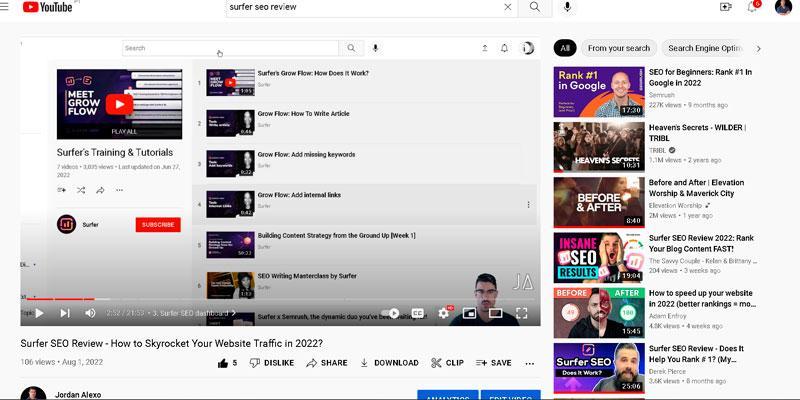This screenshot has width=800, height=400.
Task: Play the video with the play button
Action: (x=39, y=313)
